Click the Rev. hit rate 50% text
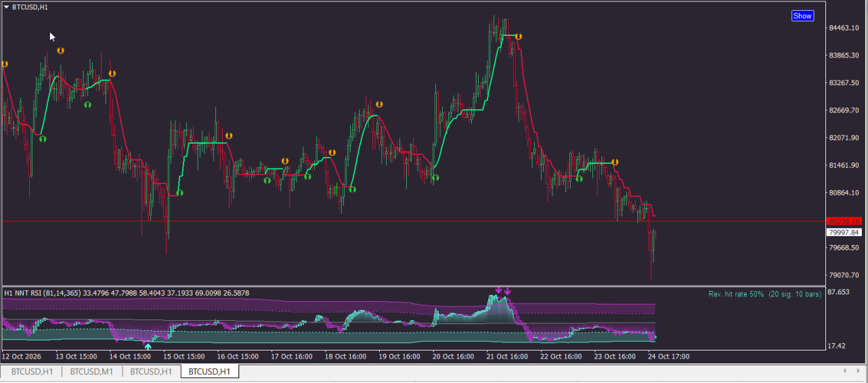Screen dimensions: 868x383 pyautogui.click(x=736, y=294)
